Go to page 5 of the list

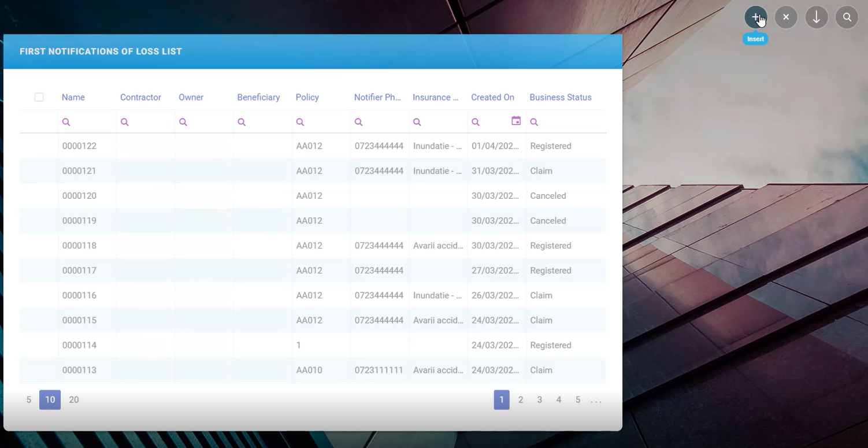click(x=577, y=399)
